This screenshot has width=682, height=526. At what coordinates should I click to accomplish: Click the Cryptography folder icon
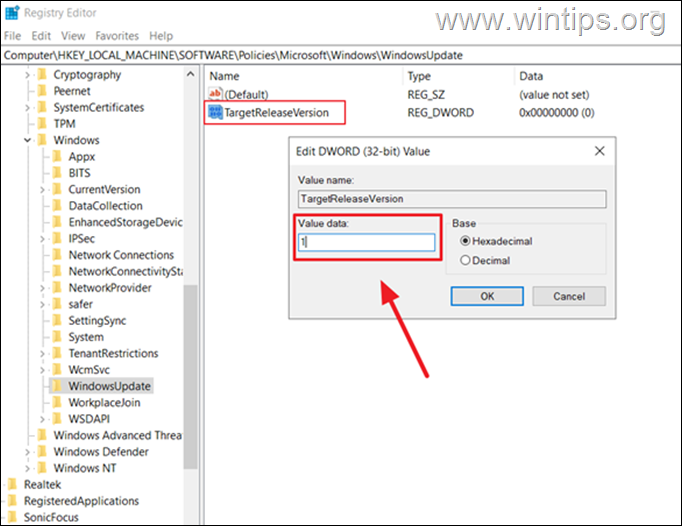[x=42, y=74]
